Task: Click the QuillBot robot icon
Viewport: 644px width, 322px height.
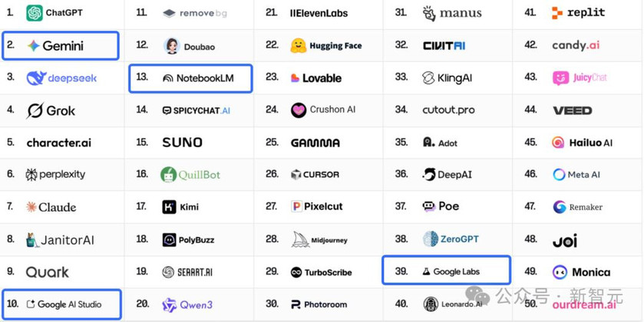Action: pos(169,175)
